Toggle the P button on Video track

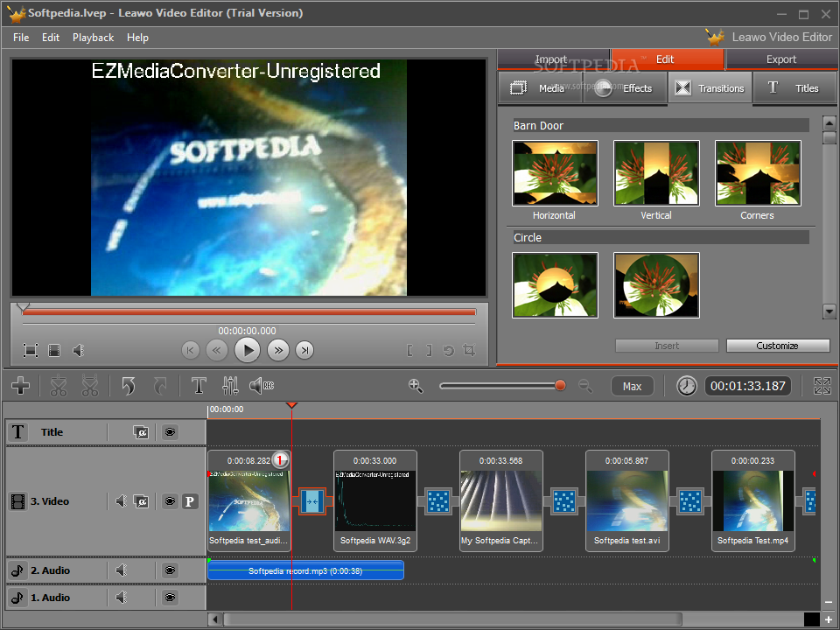(x=190, y=501)
